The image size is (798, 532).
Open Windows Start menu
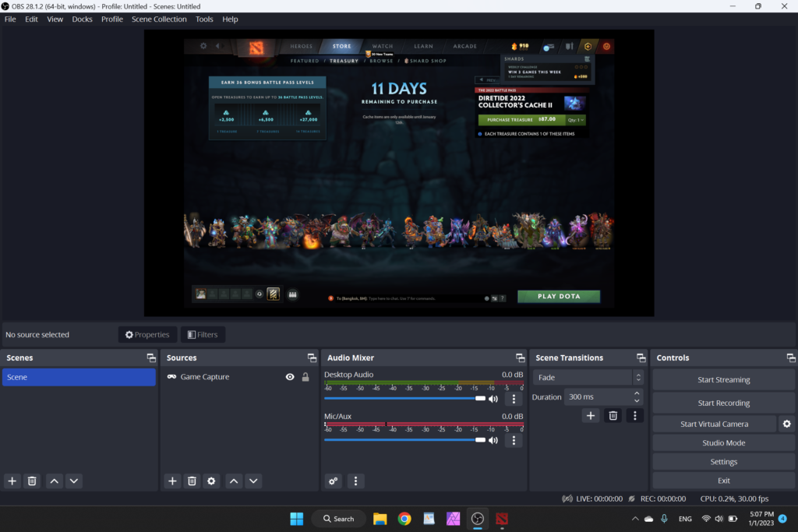297,519
